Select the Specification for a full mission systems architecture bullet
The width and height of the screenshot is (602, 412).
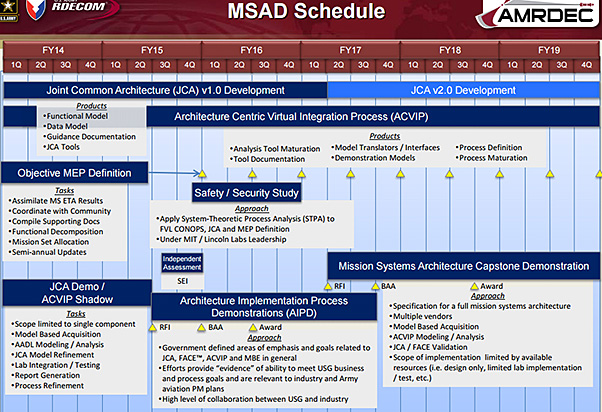point(480,306)
